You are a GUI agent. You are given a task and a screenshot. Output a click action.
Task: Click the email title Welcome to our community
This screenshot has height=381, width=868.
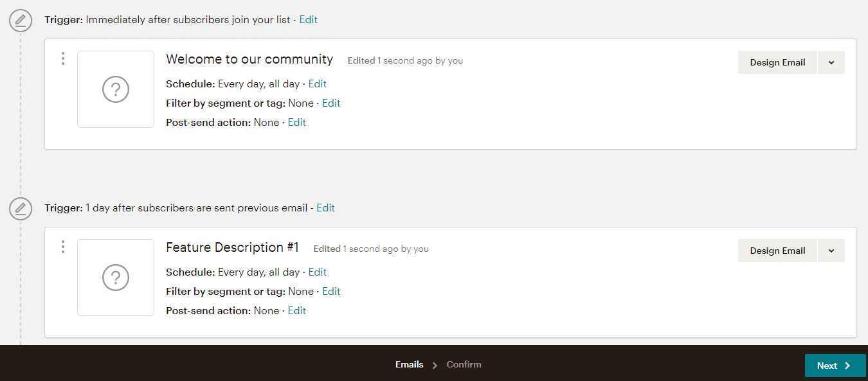pos(249,59)
